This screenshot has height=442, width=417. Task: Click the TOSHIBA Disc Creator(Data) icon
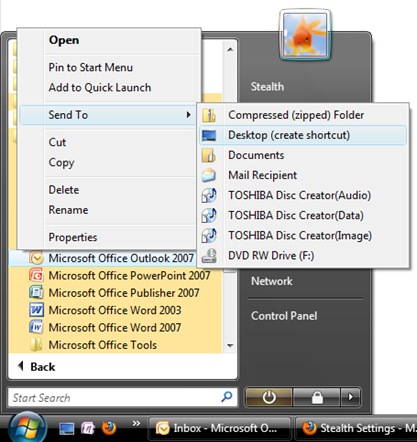(209, 215)
